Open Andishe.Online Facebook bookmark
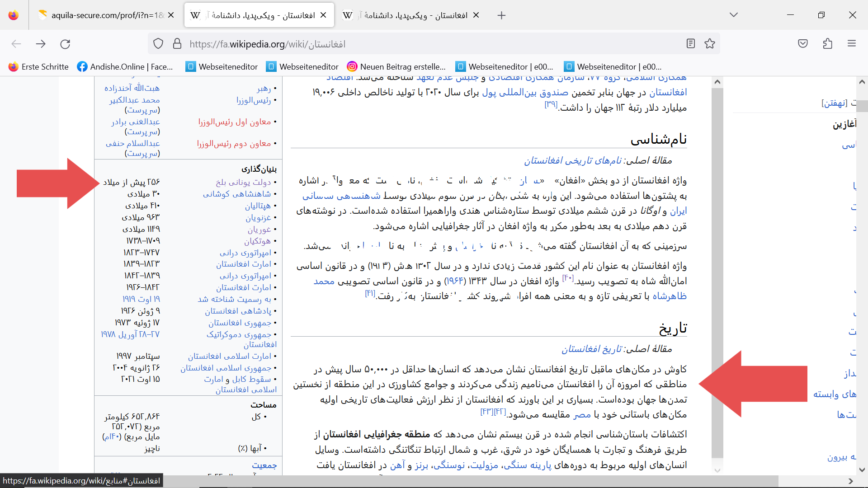The width and height of the screenshot is (868, 488). coord(125,67)
